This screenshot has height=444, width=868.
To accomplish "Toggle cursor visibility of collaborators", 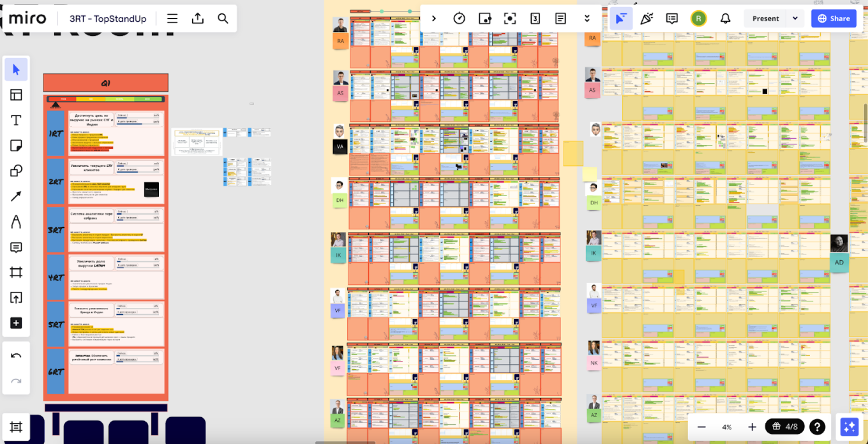I will pos(620,19).
